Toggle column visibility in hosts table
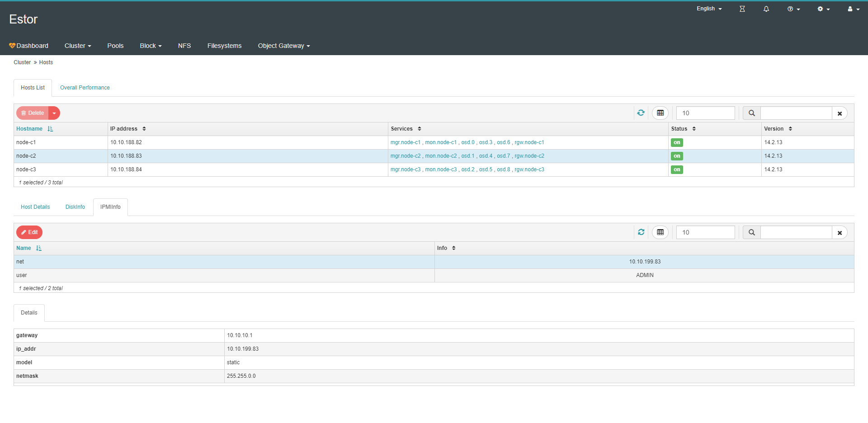Image resolution: width=868 pixels, height=423 pixels. pyautogui.click(x=660, y=113)
